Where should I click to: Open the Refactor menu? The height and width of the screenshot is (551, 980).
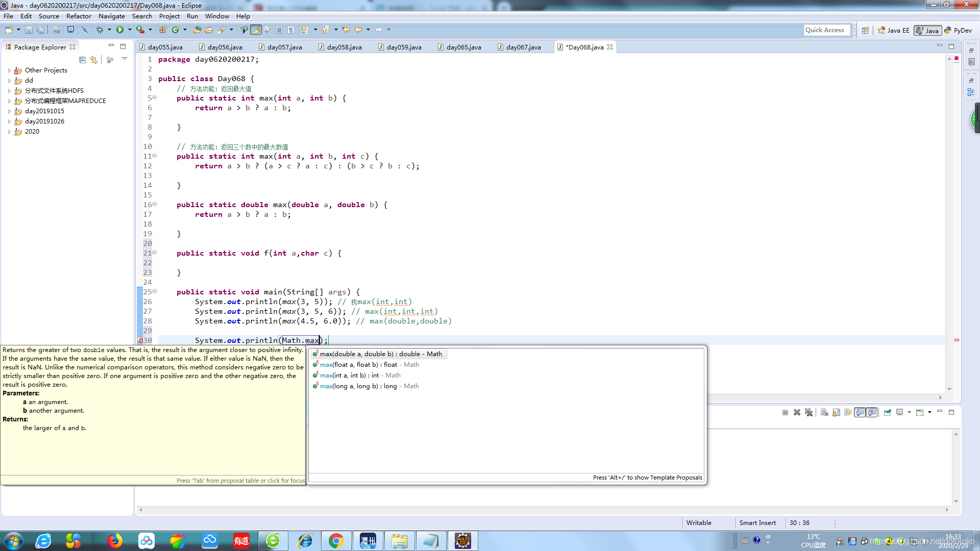tap(79, 16)
